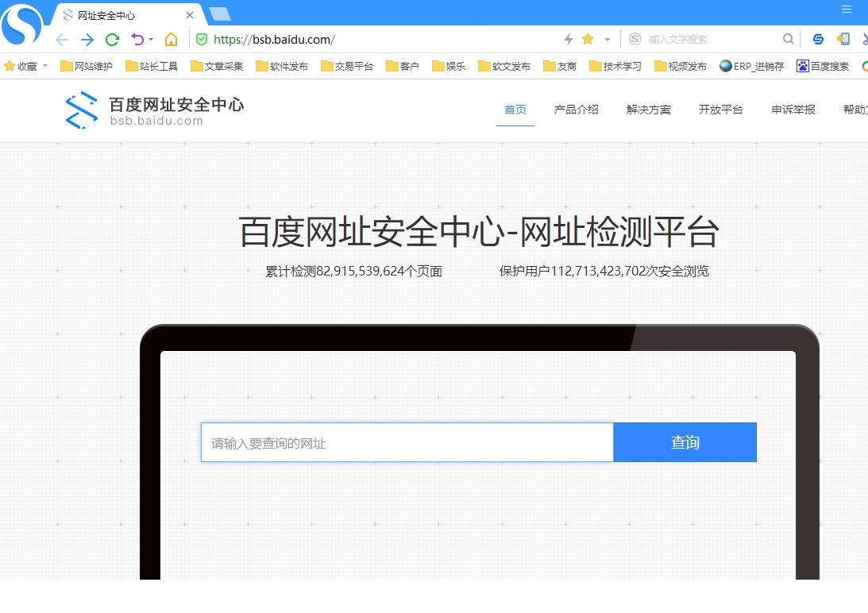Image resolution: width=868 pixels, height=613 pixels.
Task: Click the URL input field 请输入要查询的网址
Action: click(x=405, y=442)
